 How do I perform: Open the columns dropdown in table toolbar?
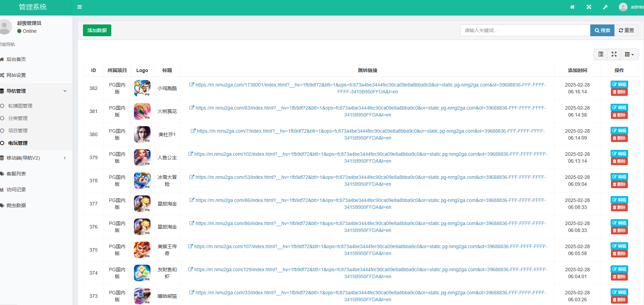pos(629,54)
